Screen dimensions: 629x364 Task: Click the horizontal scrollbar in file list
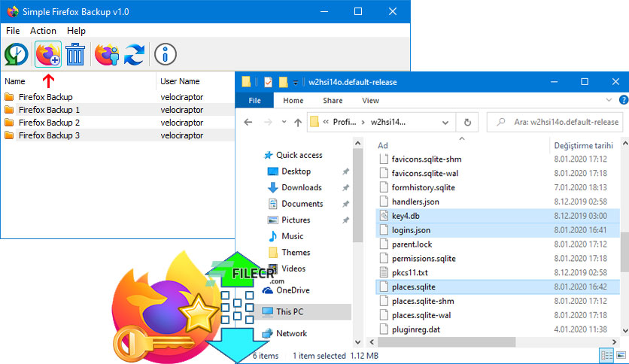(x=446, y=342)
